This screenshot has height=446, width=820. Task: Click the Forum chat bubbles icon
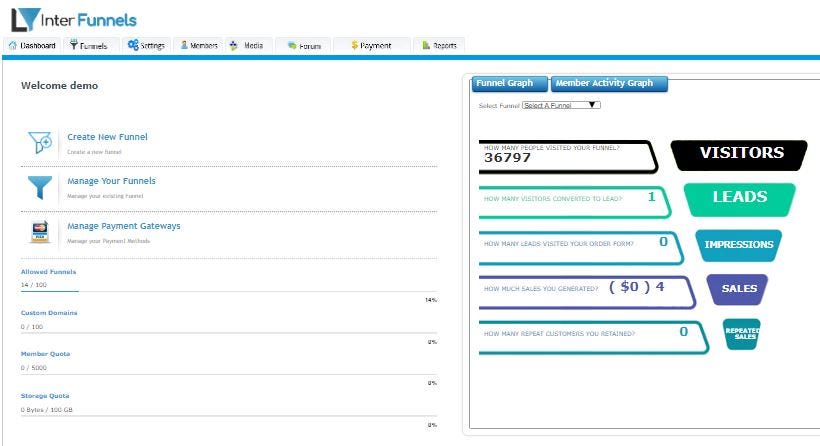[x=292, y=45]
